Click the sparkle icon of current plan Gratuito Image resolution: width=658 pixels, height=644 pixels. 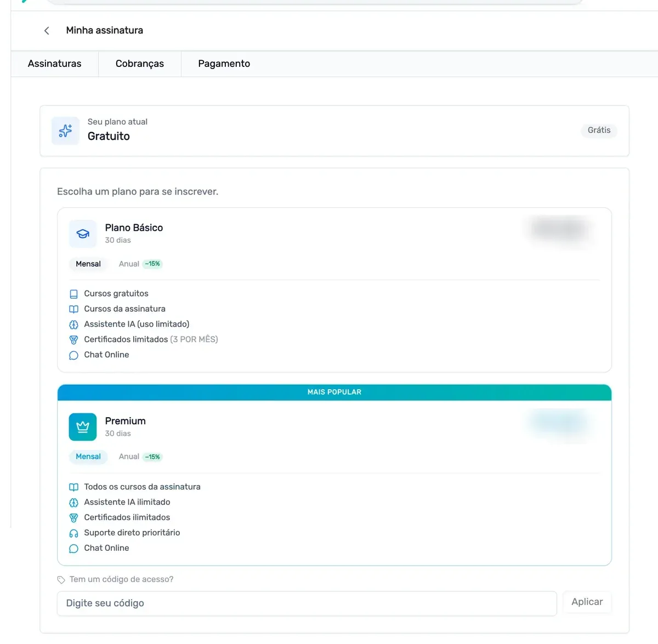[65, 130]
